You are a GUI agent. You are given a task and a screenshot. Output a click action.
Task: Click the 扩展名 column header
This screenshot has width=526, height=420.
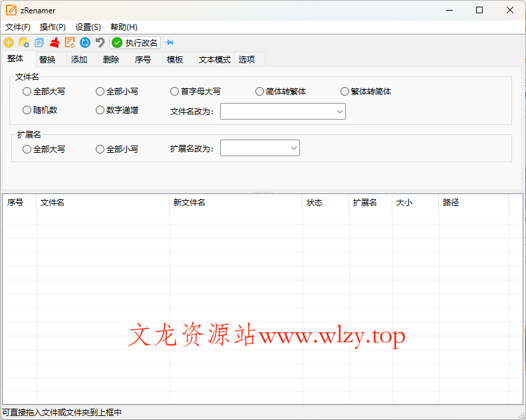click(370, 203)
